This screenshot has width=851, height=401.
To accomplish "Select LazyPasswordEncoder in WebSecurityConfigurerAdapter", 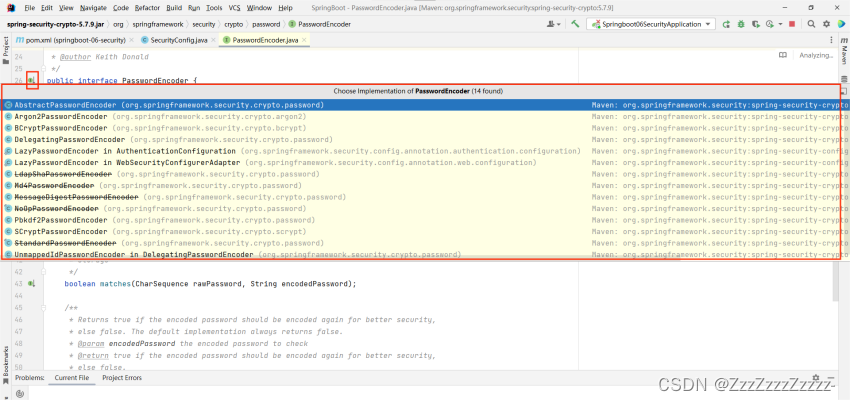I will (x=426, y=162).
